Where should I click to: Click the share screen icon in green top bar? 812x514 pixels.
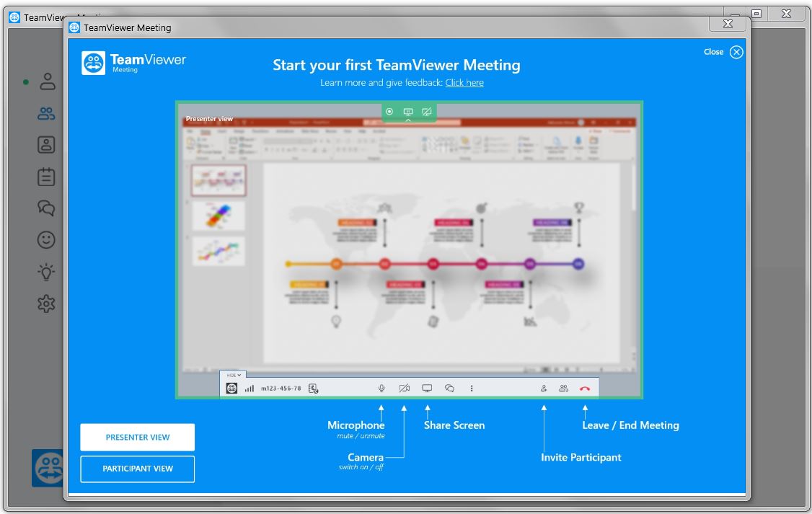pyautogui.click(x=408, y=111)
